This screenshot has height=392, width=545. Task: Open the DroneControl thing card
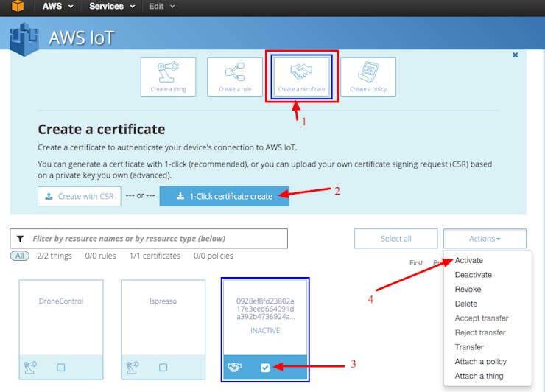pos(61,329)
